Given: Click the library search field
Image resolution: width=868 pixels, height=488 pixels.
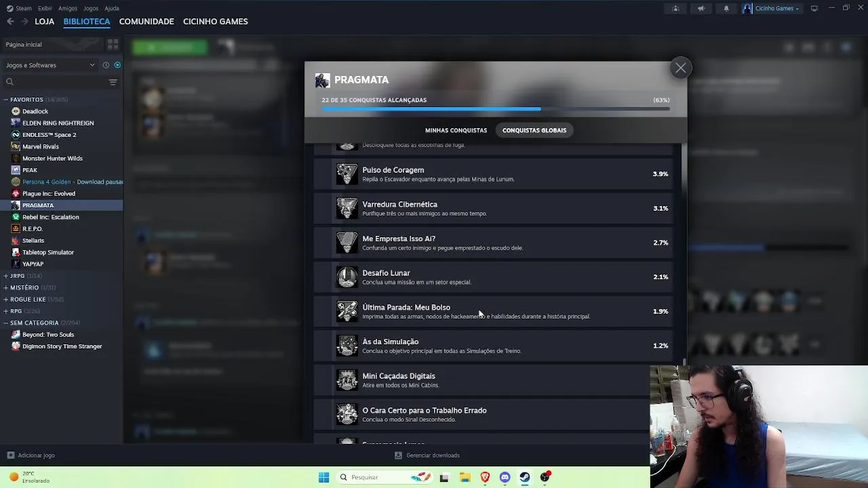Looking at the screenshot, I should pyautogui.click(x=54, y=82).
